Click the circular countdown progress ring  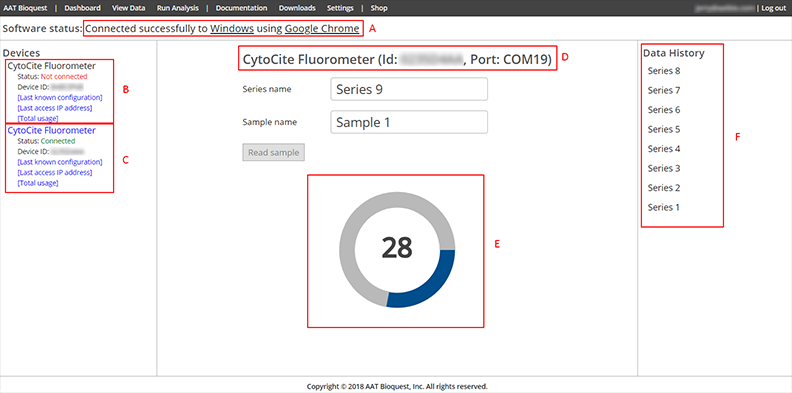pos(397,249)
